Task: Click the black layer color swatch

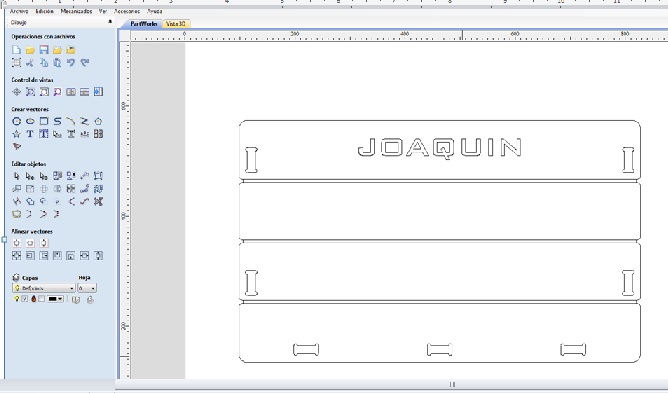Action: click(53, 299)
